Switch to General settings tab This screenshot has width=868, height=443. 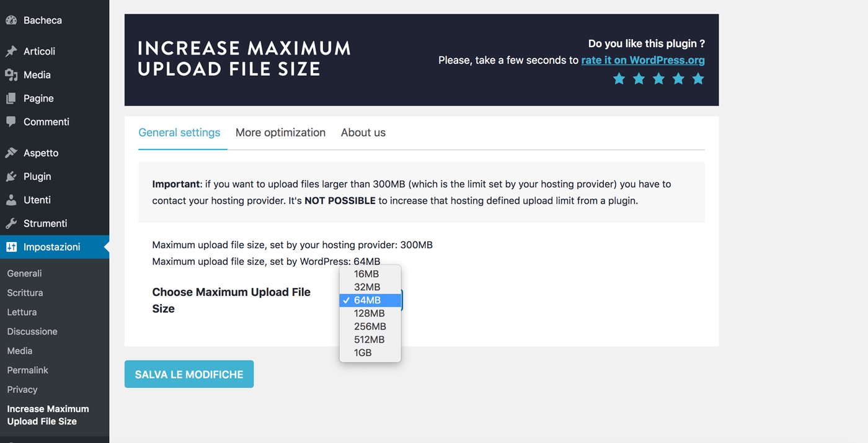(179, 133)
